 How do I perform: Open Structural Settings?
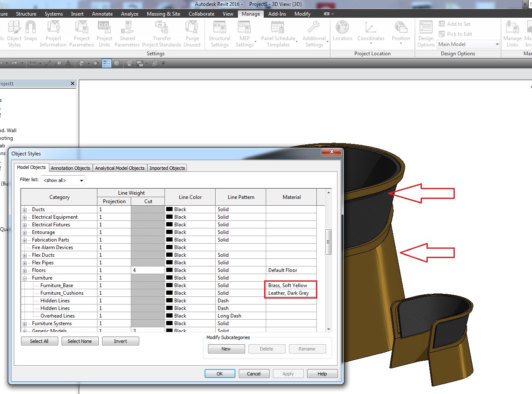(219, 34)
